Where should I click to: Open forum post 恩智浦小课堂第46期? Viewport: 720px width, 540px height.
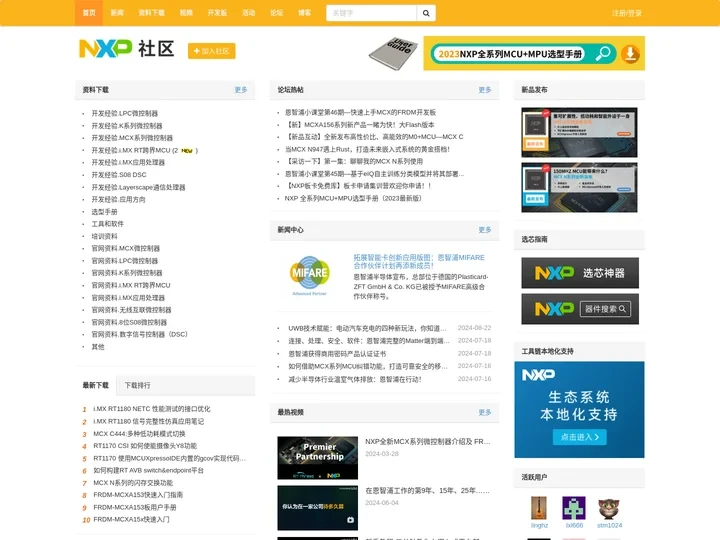[x=360, y=112]
